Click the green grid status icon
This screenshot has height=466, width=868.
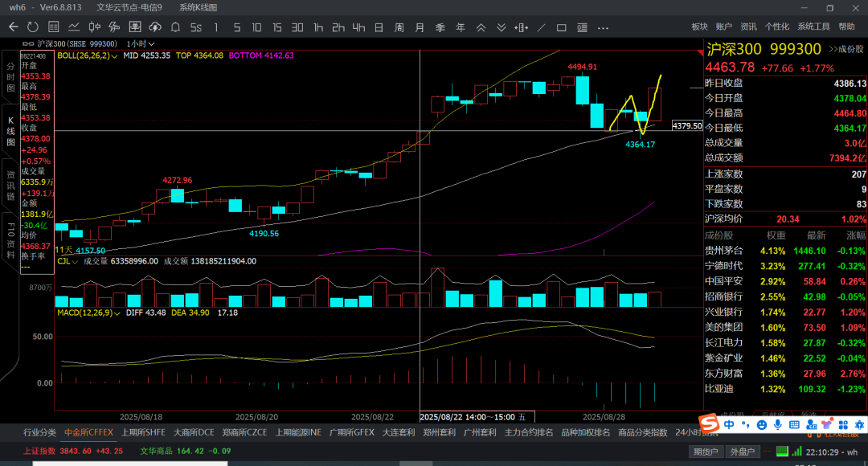782,451
